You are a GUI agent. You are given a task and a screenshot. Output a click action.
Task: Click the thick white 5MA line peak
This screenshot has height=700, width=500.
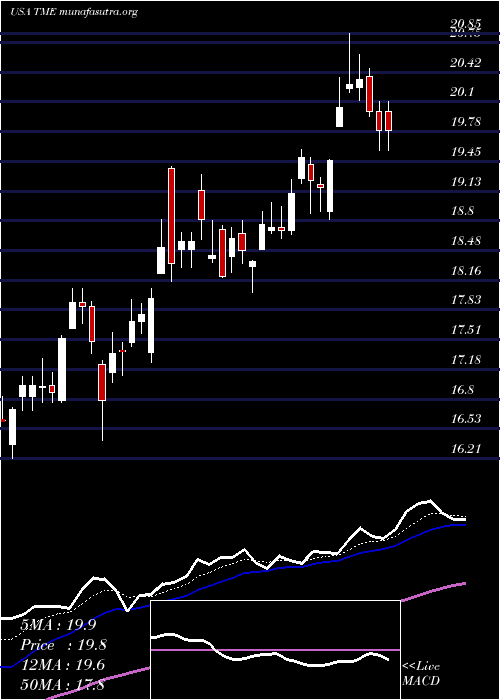429,501
